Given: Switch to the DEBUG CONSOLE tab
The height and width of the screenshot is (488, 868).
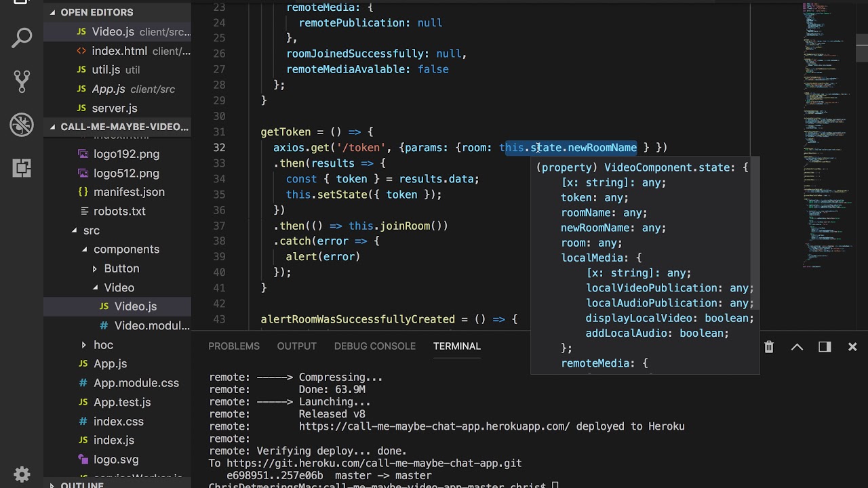Looking at the screenshot, I should tap(374, 346).
